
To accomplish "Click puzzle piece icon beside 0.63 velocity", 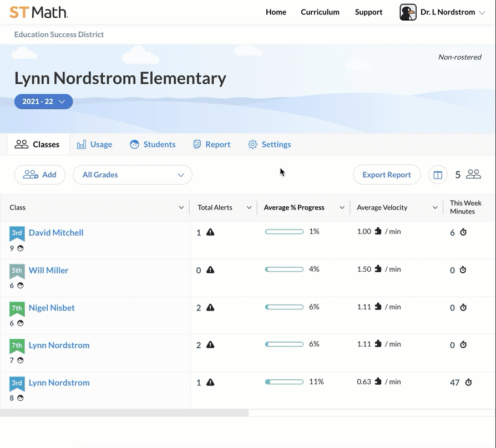I will pos(378,381).
